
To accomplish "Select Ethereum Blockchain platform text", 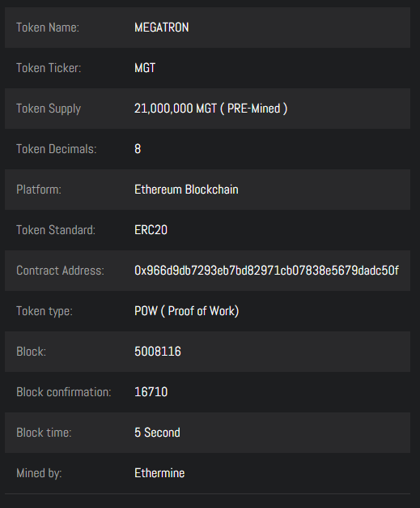I will coord(186,190).
